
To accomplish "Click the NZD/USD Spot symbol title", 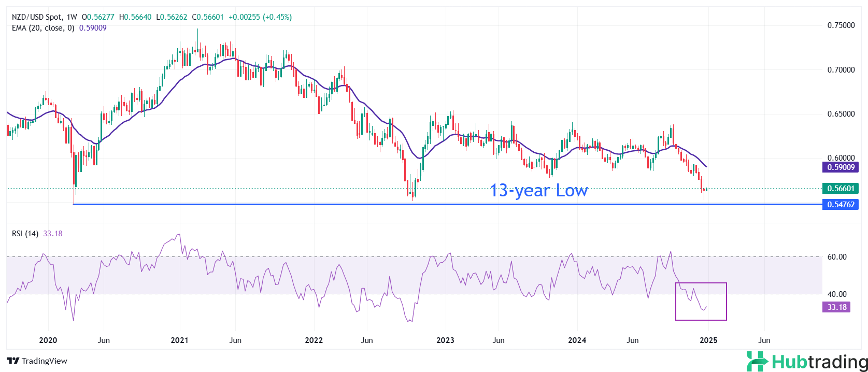I will [37, 17].
